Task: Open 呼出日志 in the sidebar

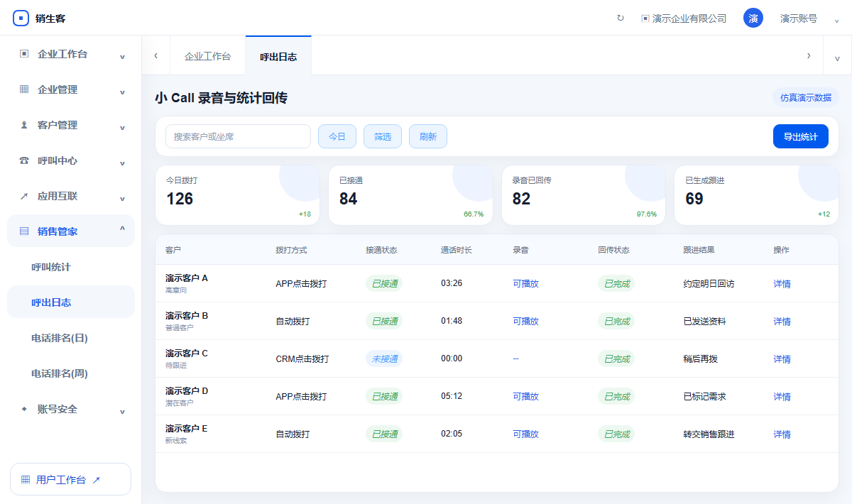Action: click(71, 302)
